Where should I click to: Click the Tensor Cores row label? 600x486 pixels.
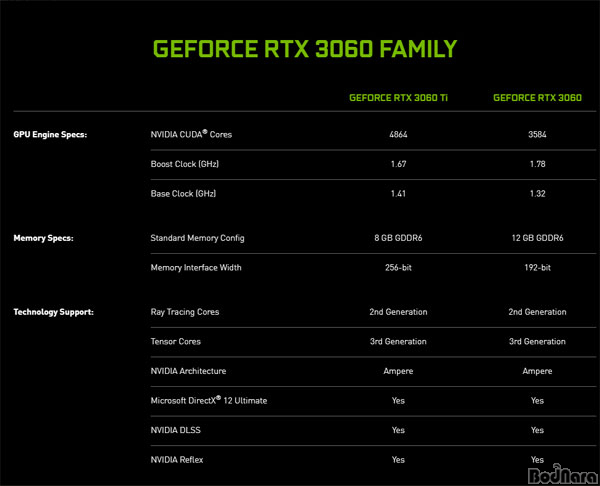176,341
